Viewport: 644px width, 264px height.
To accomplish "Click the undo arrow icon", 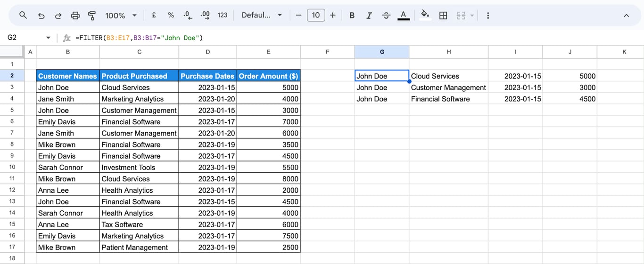I will click(x=41, y=15).
